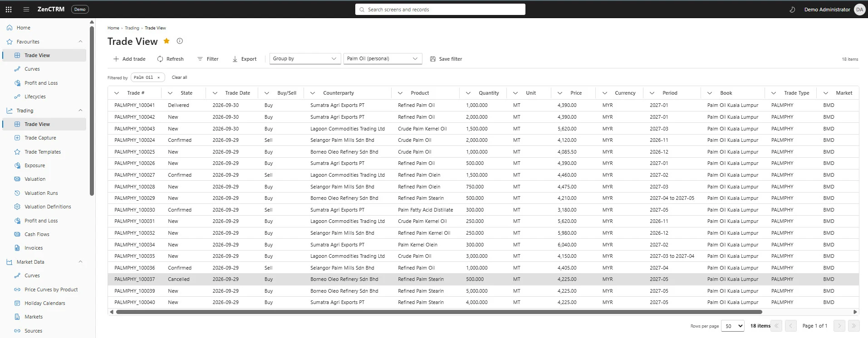Click the Save filter button
The width and height of the screenshot is (868, 338).
tap(446, 59)
